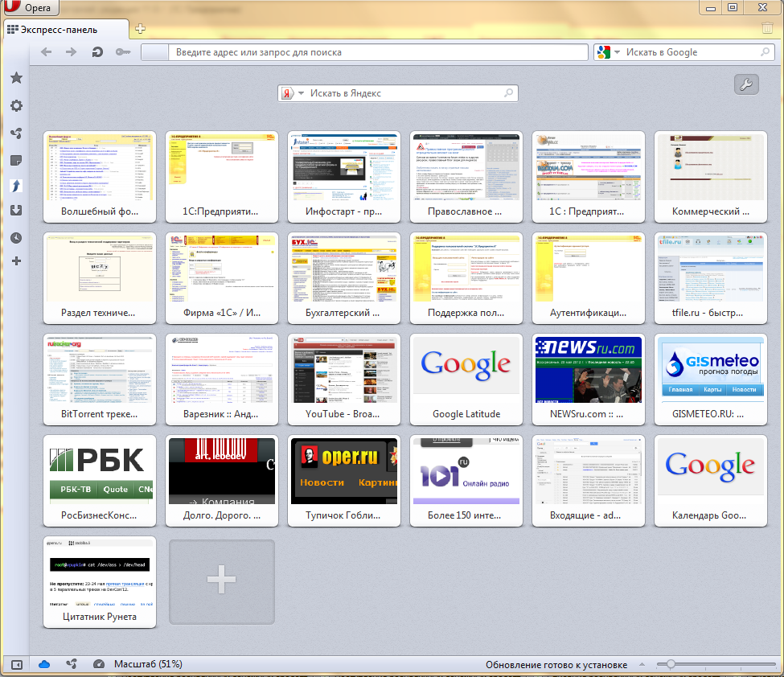Open the Коммерческий speed dial tile
Screen dimensions: 784x677
pos(711,177)
